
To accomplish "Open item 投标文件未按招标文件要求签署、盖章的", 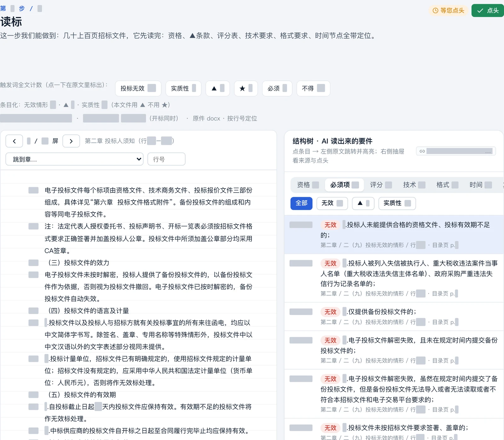I will point(394,430).
